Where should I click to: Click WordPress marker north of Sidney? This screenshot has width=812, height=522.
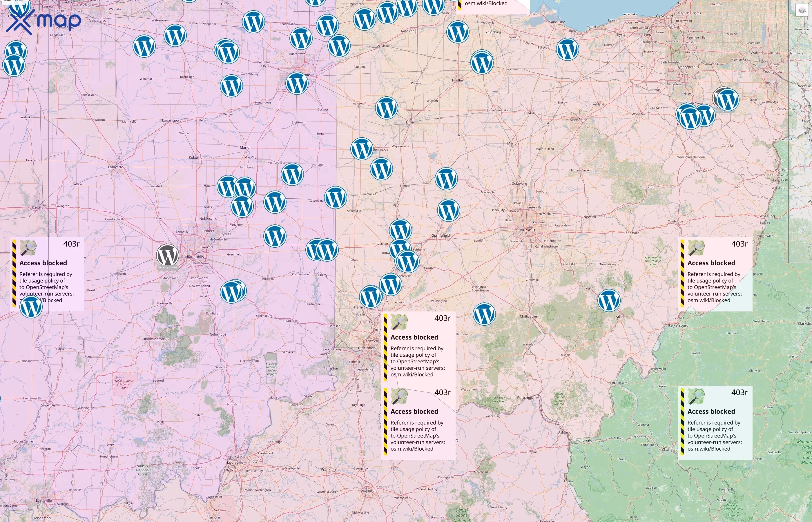381,169
